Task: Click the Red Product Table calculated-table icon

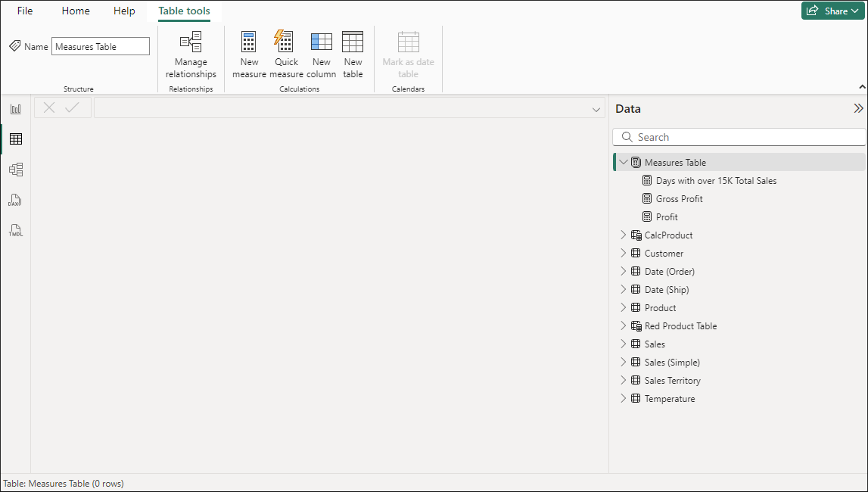Action: pyautogui.click(x=636, y=326)
